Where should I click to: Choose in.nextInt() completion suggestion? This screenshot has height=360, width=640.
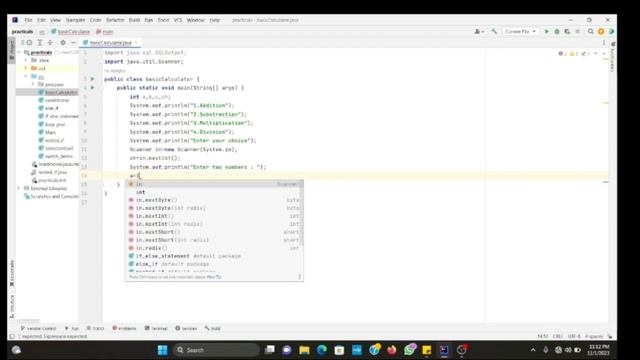coord(214,216)
